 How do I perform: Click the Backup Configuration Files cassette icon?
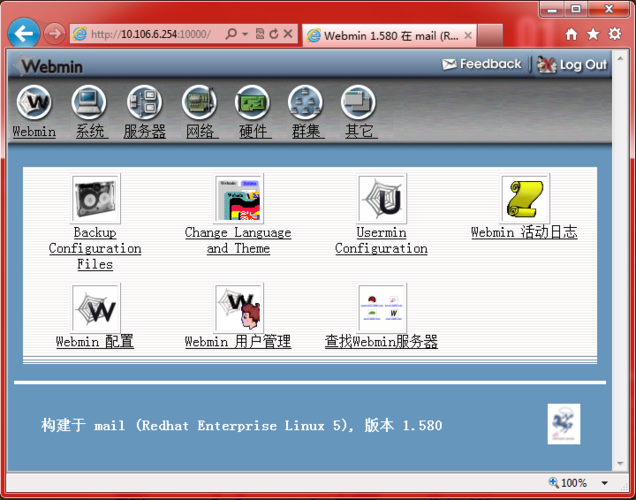tap(96, 199)
